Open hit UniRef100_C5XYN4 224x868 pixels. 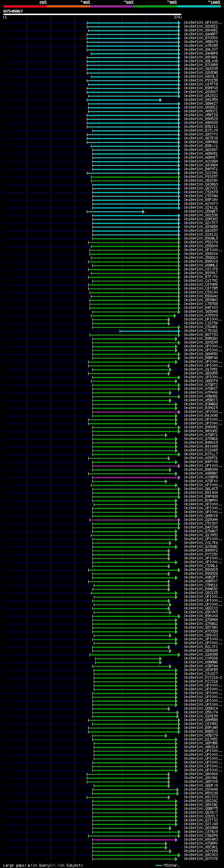(201, 196)
